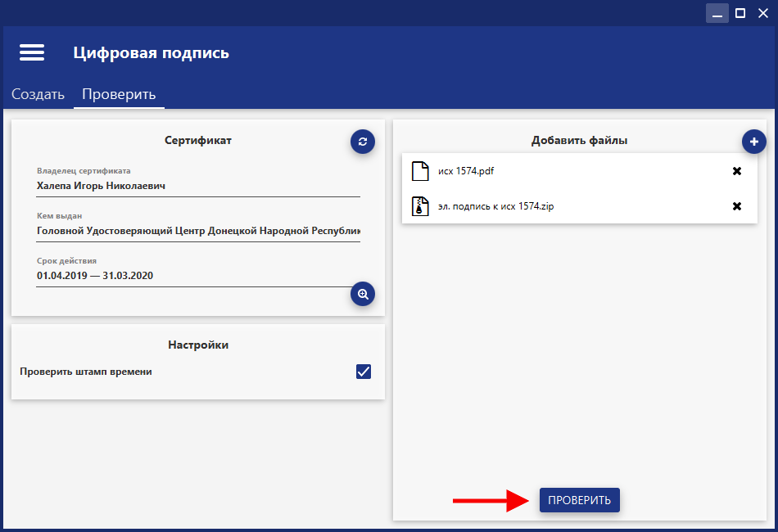Minimize the application window

717,13
